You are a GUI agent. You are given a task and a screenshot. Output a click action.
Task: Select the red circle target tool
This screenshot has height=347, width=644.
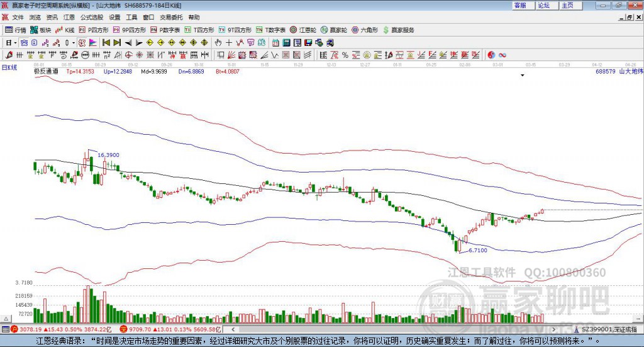coord(128,55)
